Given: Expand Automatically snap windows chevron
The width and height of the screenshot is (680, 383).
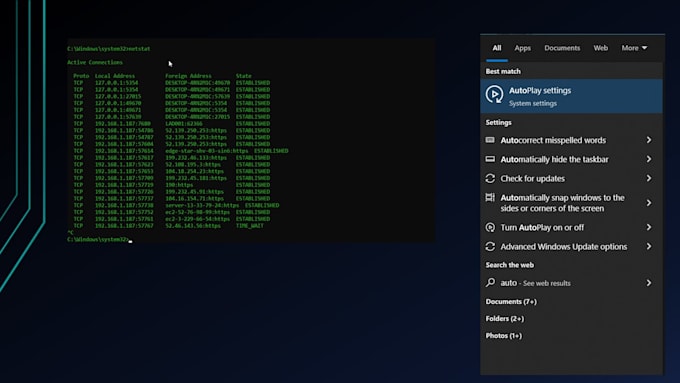Looking at the screenshot, I should click(649, 203).
